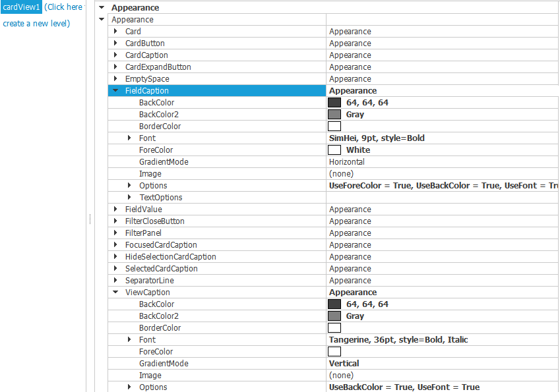The image size is (560, 392).
Task: Collapse the FieldCaption appearance node
Action: [x=115, y=91]
